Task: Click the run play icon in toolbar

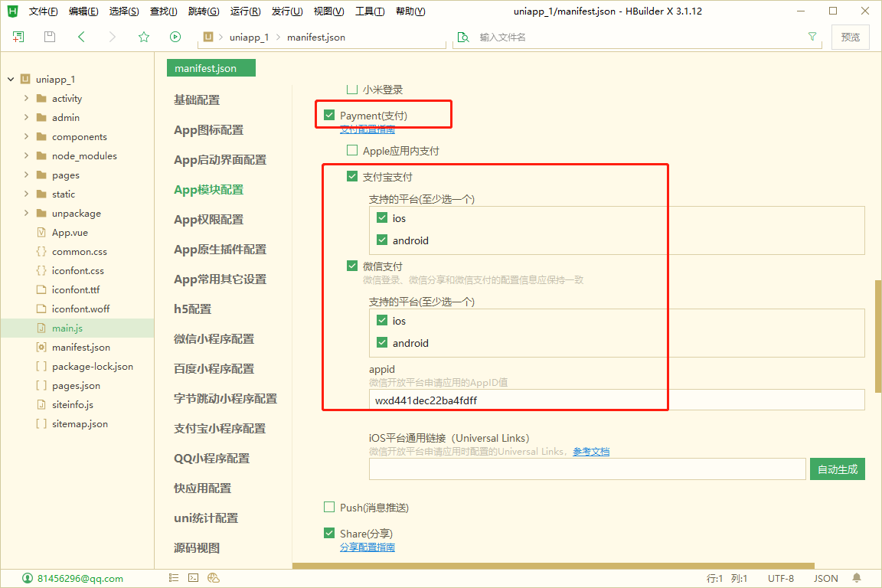Action: click(175, 37)
